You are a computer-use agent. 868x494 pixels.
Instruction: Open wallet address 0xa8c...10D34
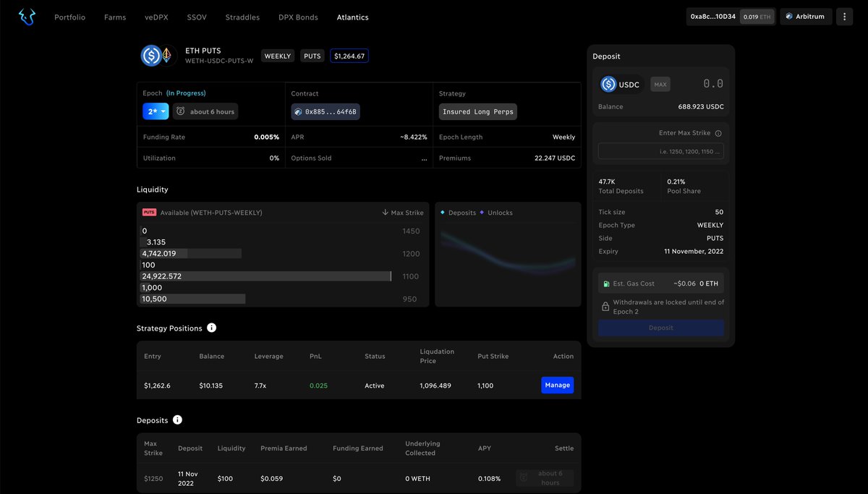[712, 17]
